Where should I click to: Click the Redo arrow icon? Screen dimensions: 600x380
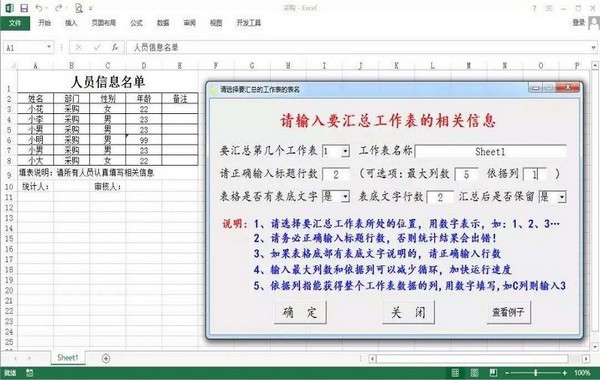pyautogui.click(x=59, y=8)
